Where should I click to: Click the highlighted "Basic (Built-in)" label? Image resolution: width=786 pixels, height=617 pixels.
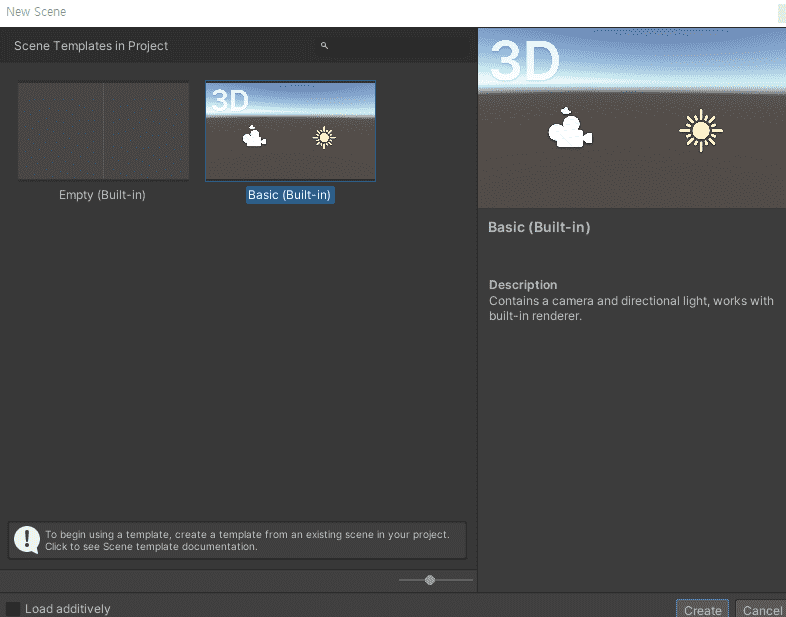290,195
